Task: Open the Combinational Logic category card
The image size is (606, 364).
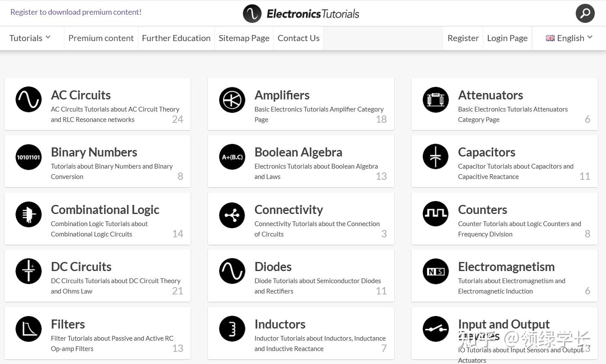Action: (x=97, y=219)
